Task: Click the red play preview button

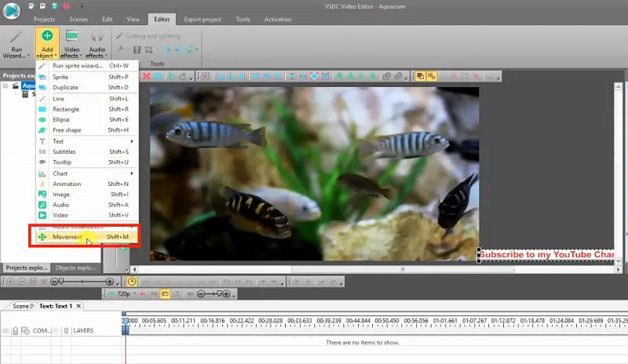Action: coord(143,294)
